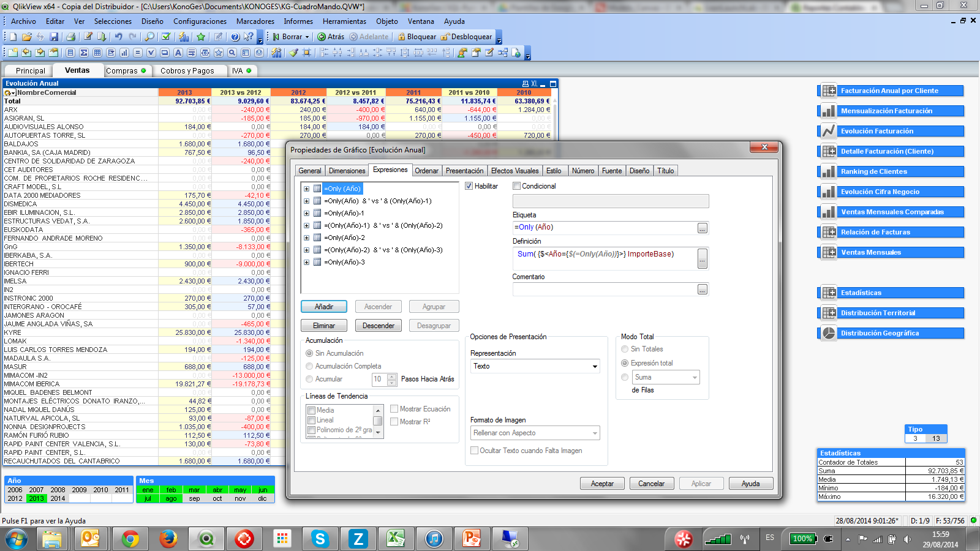The width and height of the screenshot is (980, 551).
Task: Open the Suma de Filas dropdown
Action: [695, 377]
